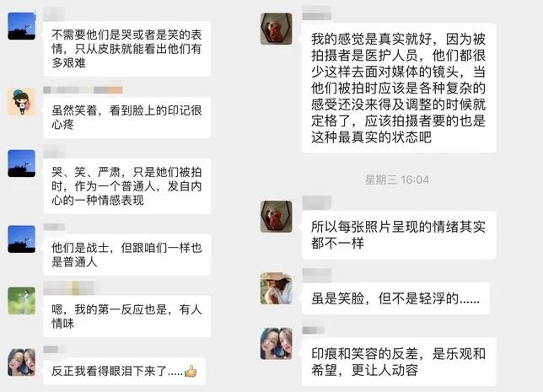This screenshot has width=543, height=392.
Task: Select the long message starting 我的感觉是真实就好
Action: pyautogui.click(x=399, y=88)
